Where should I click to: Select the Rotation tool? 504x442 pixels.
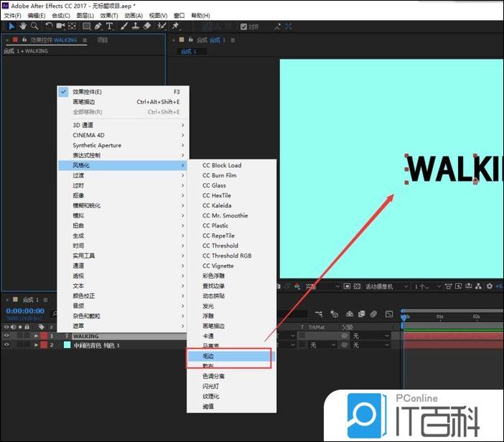[49, 27]
